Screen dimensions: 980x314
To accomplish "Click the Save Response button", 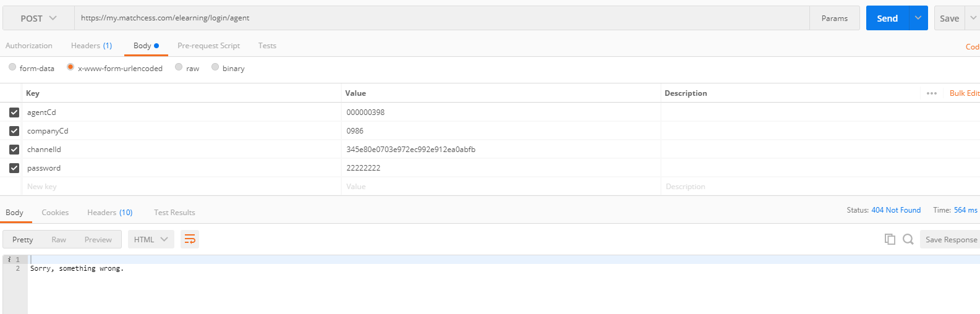I will 950,240.
